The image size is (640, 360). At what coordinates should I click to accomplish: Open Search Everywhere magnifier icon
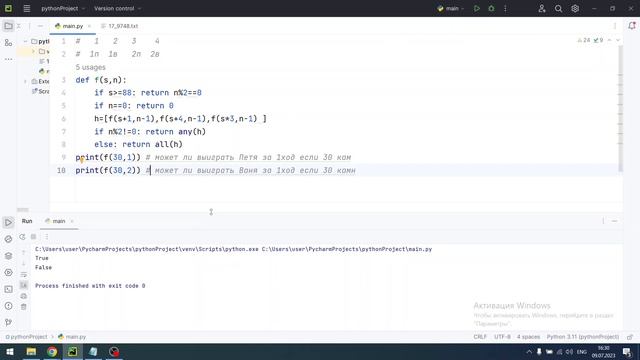click(558, 8)
